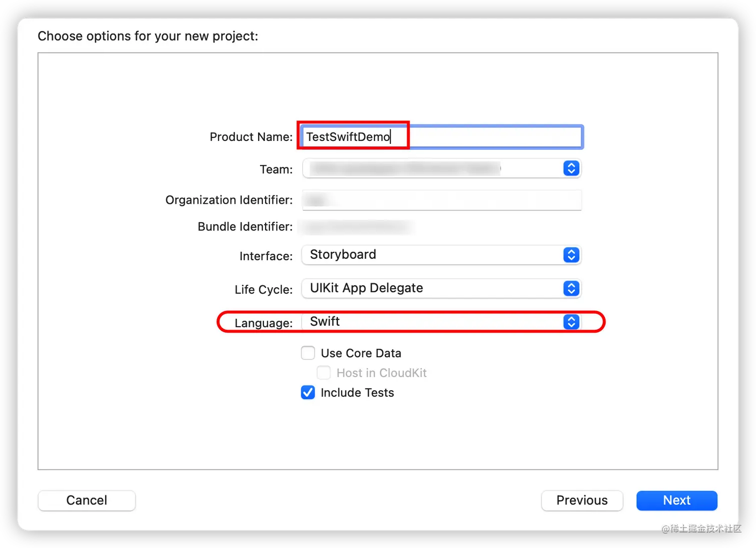
Task: Click the Life Cycle popup arrows icon
Action: (571, 288)
